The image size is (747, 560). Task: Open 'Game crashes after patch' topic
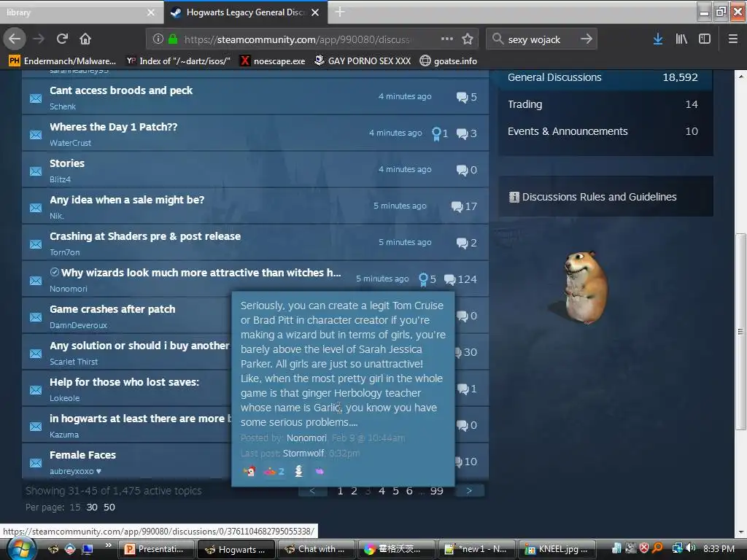[x=112, y=309]
